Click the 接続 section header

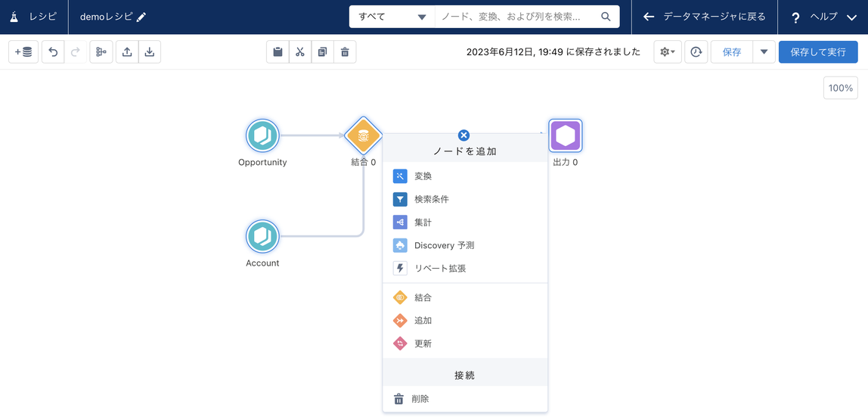(464, 375)
